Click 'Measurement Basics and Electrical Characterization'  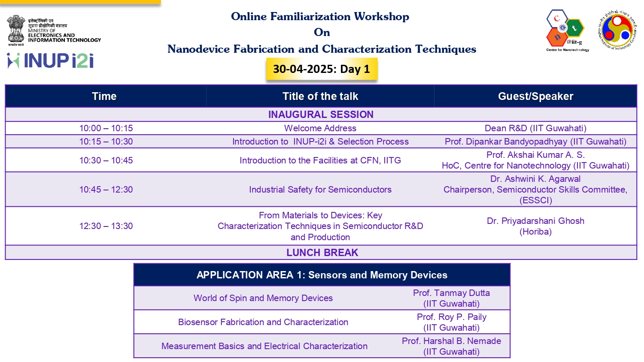(x=264, y=346)
